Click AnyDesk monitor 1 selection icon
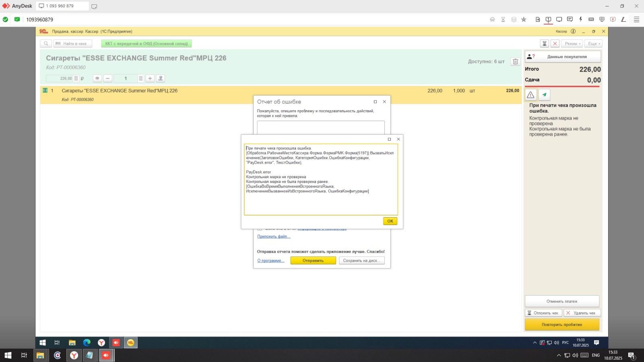644x362 pixels. tap(548, 19)
